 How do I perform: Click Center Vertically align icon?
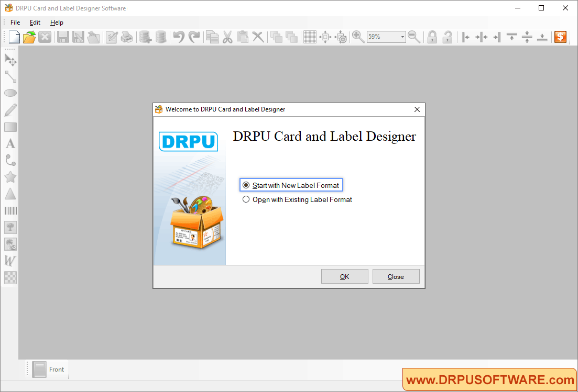527,37
